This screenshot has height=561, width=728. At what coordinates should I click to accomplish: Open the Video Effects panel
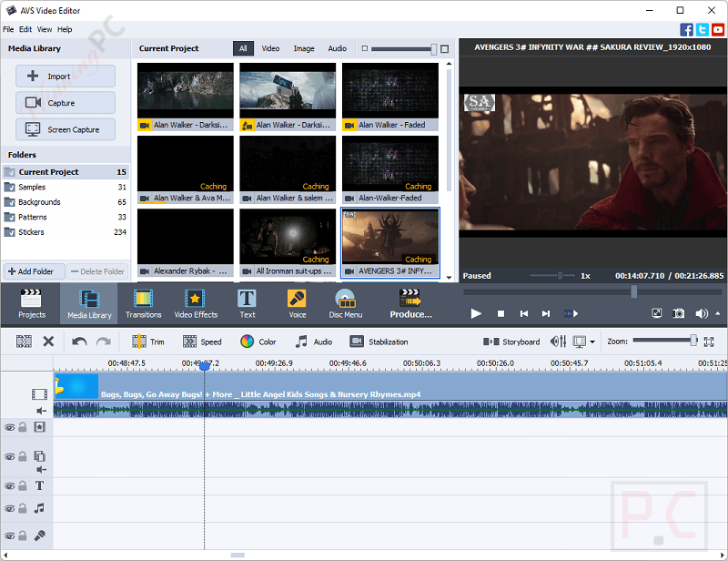tap(196, 304)
